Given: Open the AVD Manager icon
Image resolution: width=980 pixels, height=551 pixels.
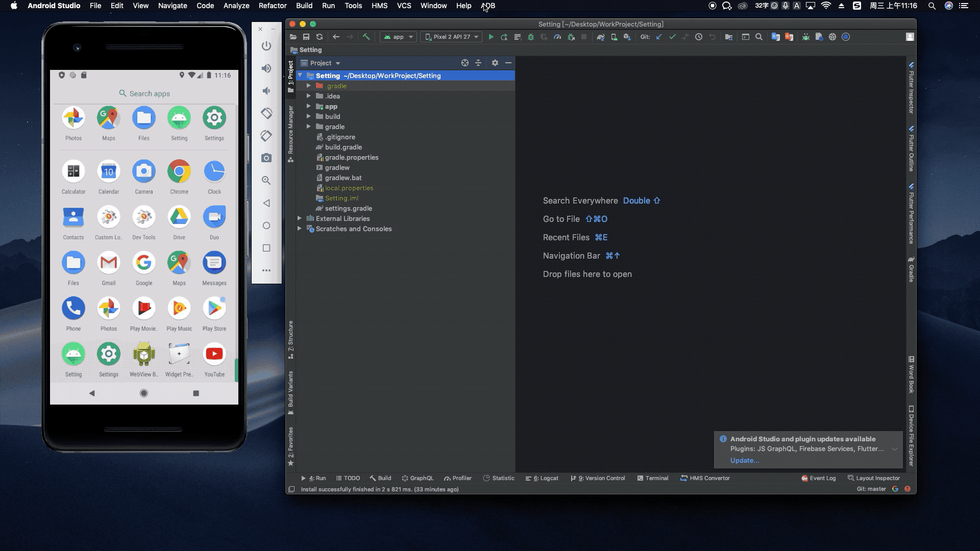Looking at the screenshot, I should tap(614, 37).
